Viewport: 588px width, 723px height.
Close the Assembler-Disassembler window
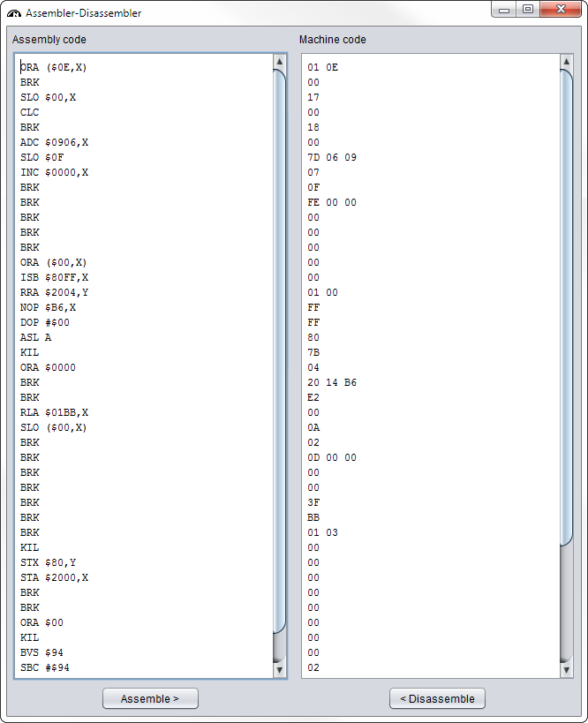pyautogui.click(x=560, y=11)
